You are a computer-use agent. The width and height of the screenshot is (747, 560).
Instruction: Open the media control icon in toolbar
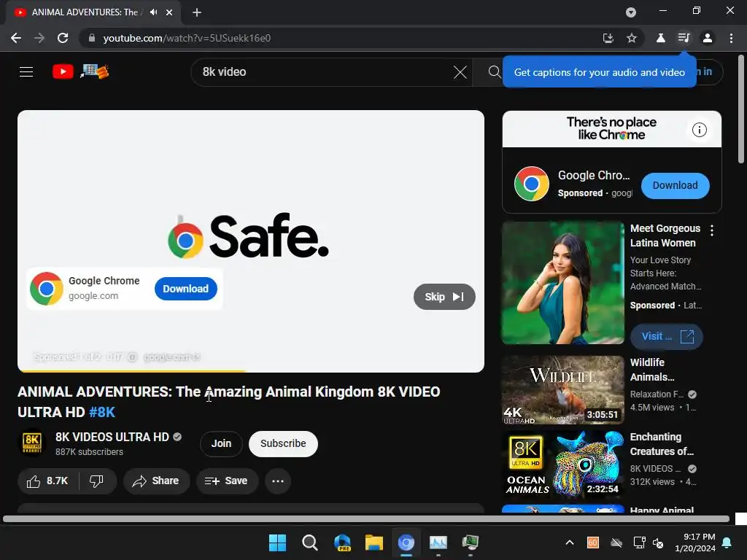pos(684,38)
